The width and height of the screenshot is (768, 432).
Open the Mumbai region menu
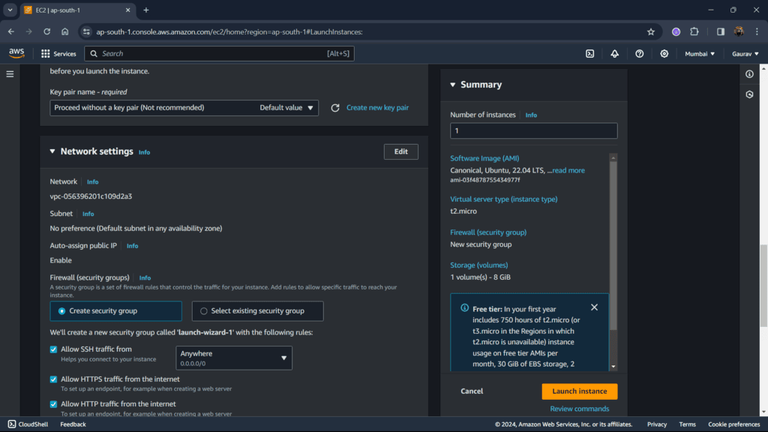click(x=699, y=54)
